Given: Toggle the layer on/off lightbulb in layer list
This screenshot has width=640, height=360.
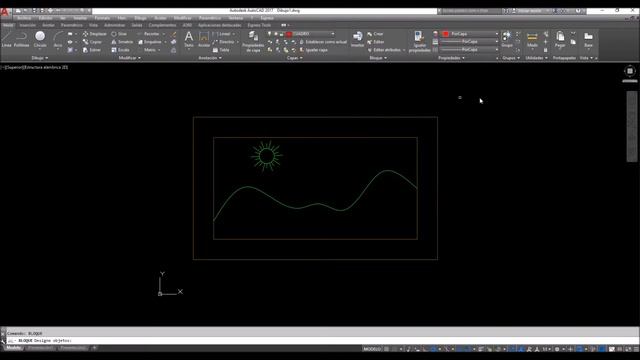Looking at the screenshot, I should click(269, 34).
